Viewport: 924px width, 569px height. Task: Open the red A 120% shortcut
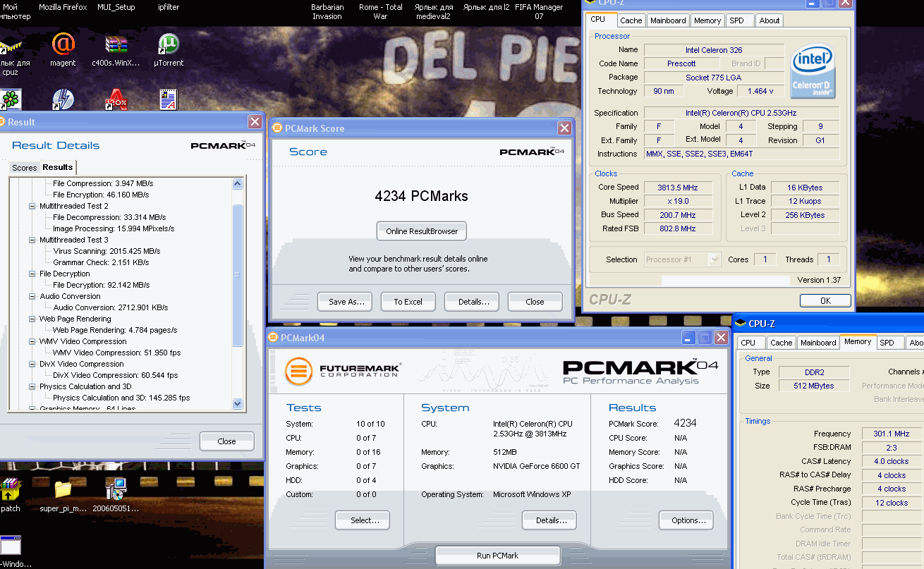pyautogui.click(x=116, y=100)
